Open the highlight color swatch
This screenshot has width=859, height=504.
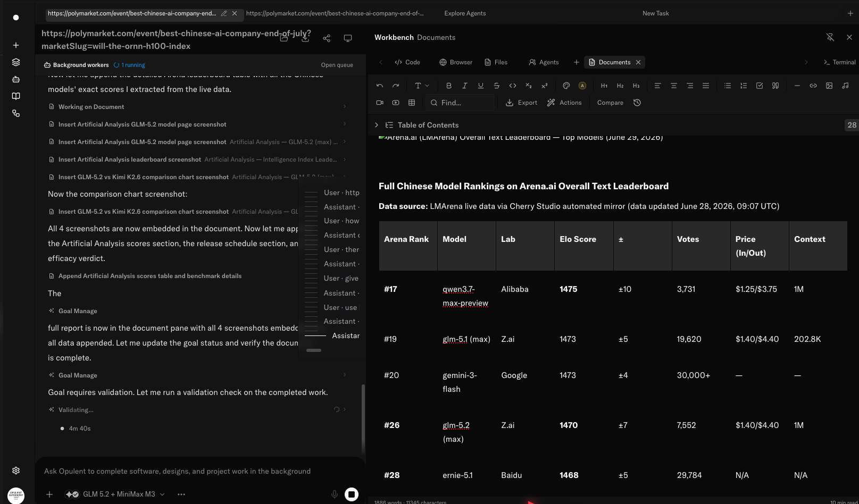coord(582,86)
